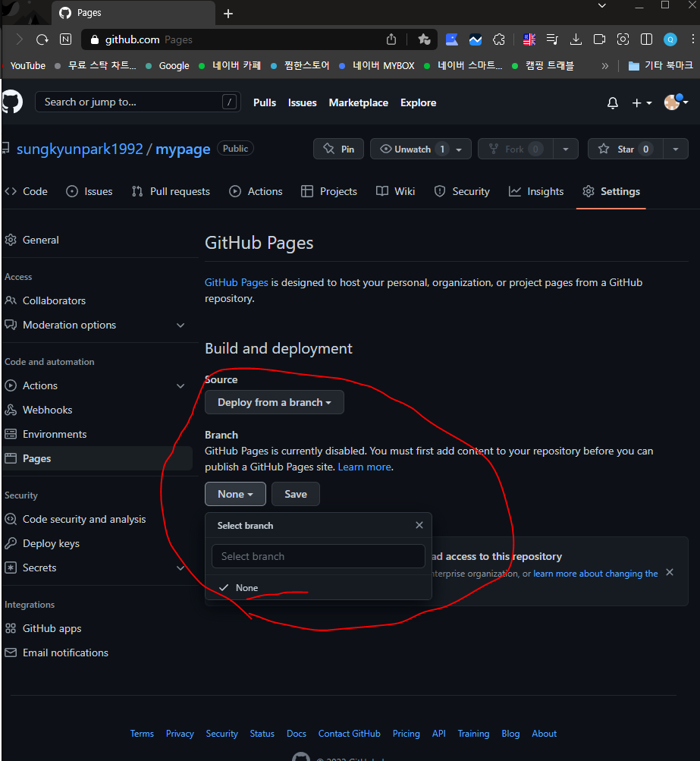The width and height of the screenshot is (700, 761).
Task: Click Marketplace in top navigation
Action: 359,103
